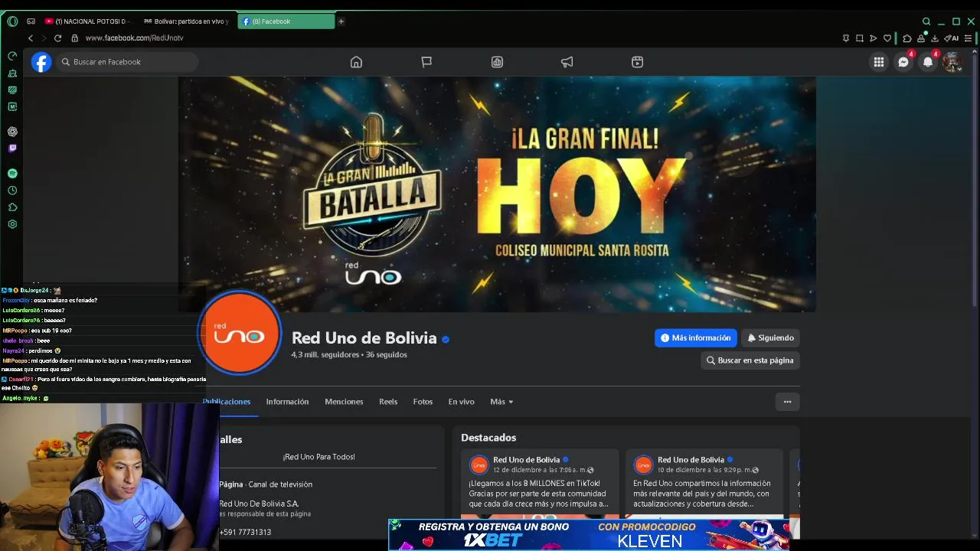Open sidebar settings gear icon
The width and height of the screenshot is (980, 551).
point(12,224)
